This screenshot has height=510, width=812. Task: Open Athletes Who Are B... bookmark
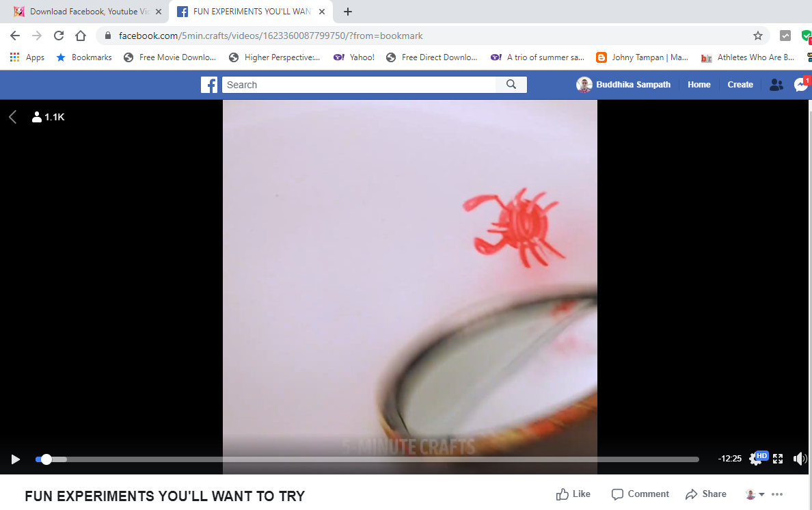pyautogui.click(x=747, y=57)
